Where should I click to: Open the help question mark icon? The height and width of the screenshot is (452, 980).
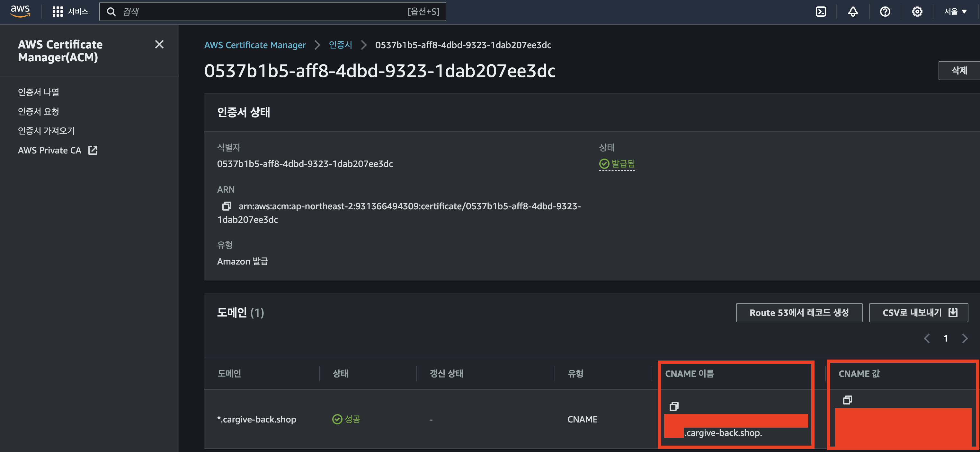pyautogui.click(x=885, y=12)
